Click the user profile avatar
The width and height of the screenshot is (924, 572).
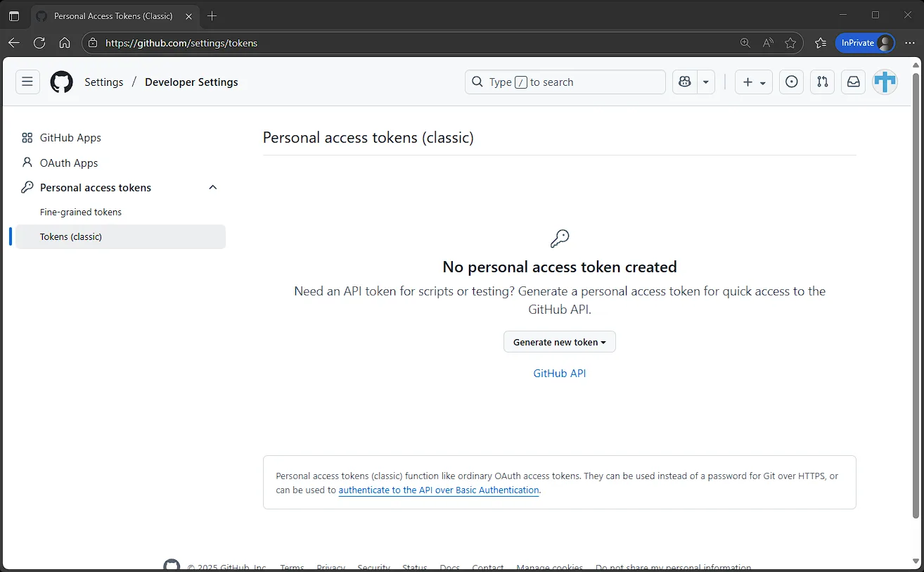[x=885, y=82]
